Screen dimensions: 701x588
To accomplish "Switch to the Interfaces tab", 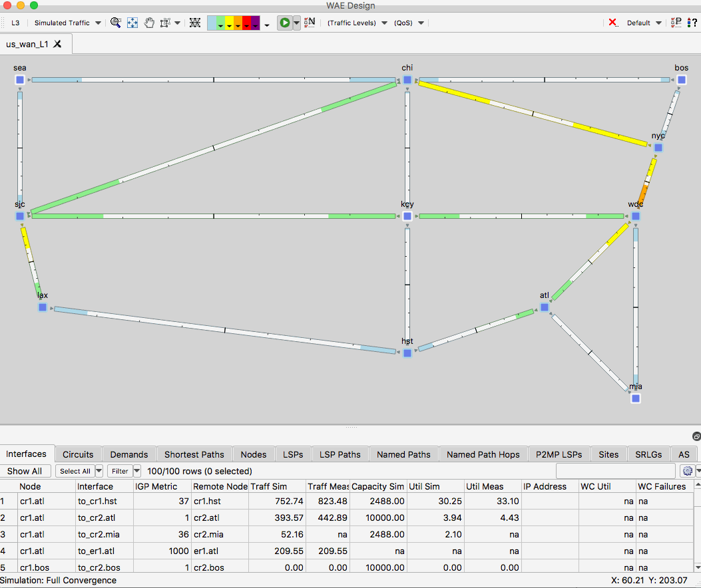I will point(27,454).
